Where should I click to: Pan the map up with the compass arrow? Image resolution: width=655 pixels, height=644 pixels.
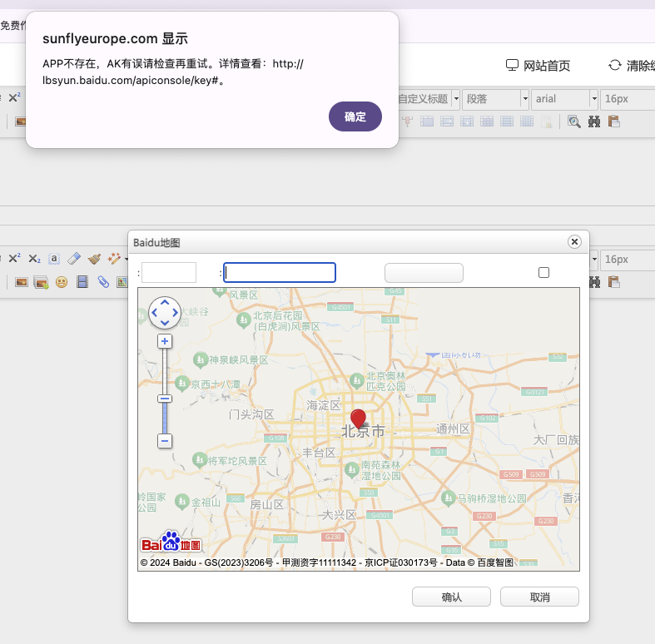[165, 302]
